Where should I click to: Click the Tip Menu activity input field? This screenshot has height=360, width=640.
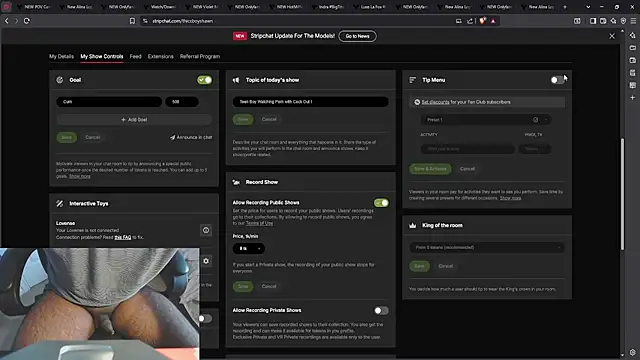[x=467, y=149]
